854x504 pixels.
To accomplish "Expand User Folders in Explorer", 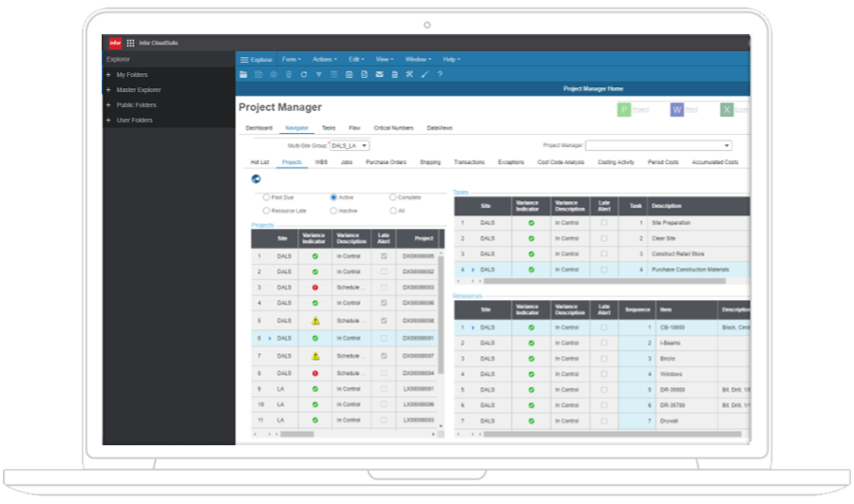I will pos(108,121).
